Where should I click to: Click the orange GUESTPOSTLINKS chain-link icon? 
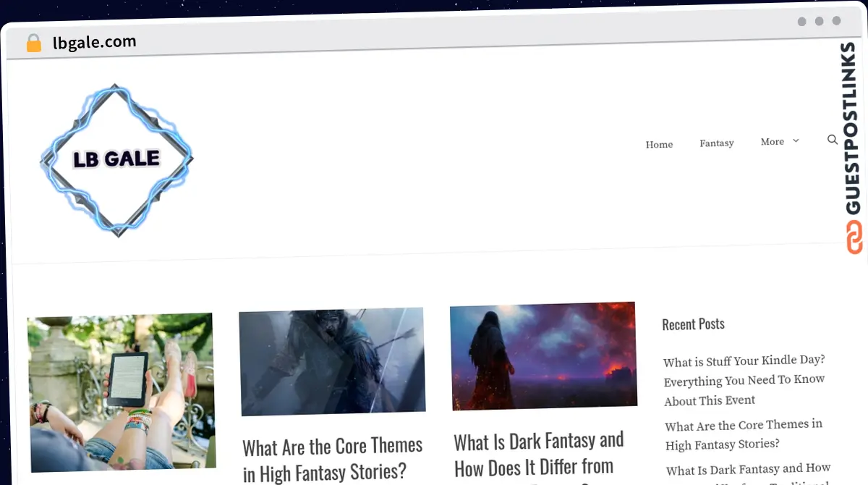click(854, 237)
